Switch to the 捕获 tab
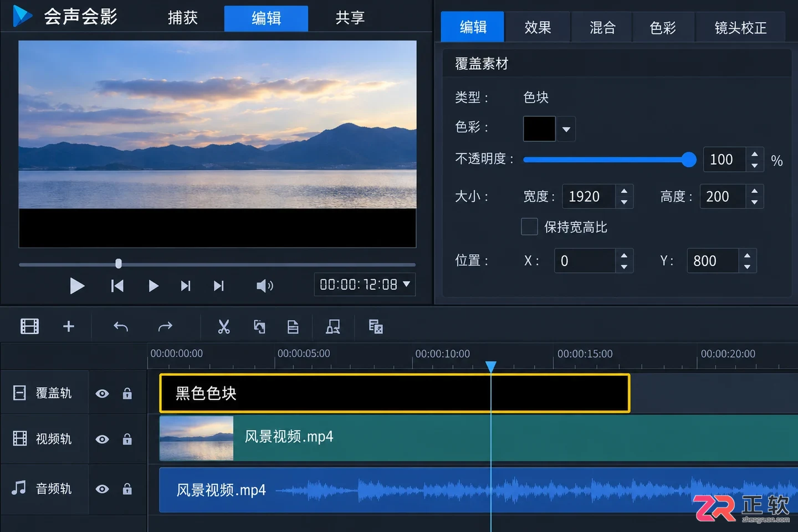Viewport: 798px width, 532px height. click(x=183, y=18)
